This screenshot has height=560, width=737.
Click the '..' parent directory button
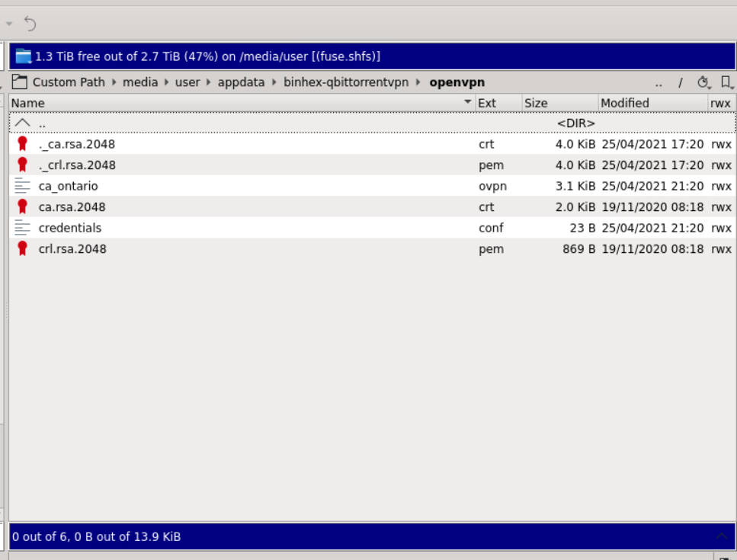click(x=658, y=83)
